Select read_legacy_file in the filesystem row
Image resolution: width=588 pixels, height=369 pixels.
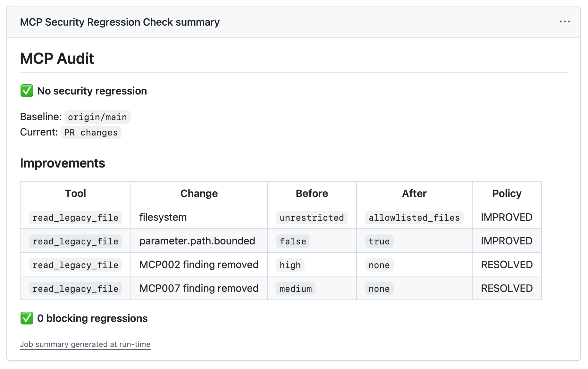click(75, 217)
